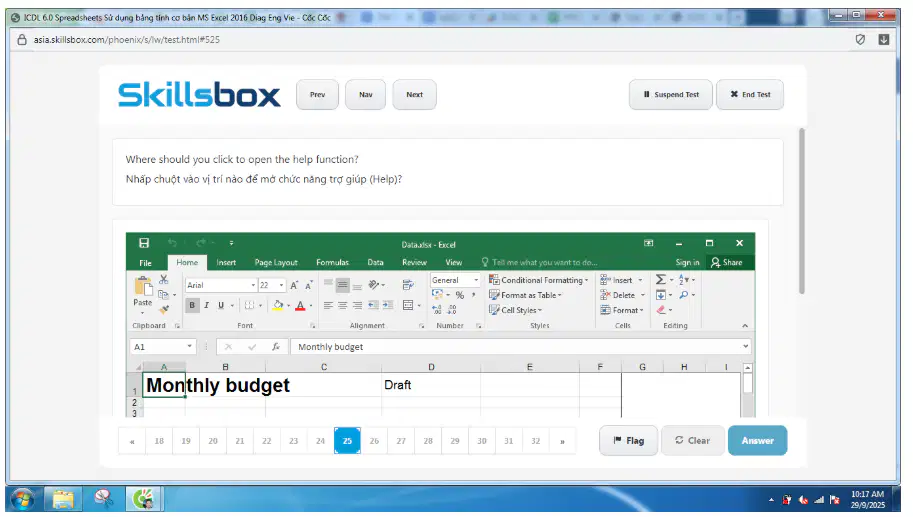Click the Increase Decimal icon

[x=437, y=310]
